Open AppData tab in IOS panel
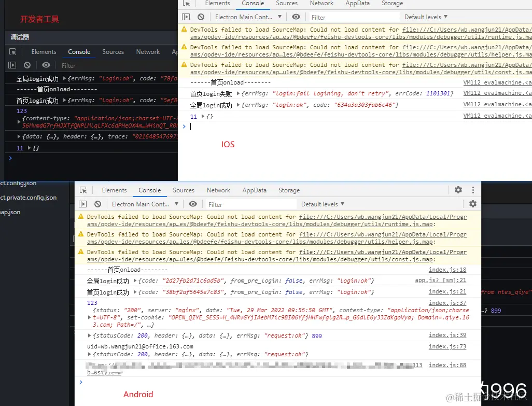Image resolution: width=532 pixels, height=406 pixels. click(x=357, y=3)
